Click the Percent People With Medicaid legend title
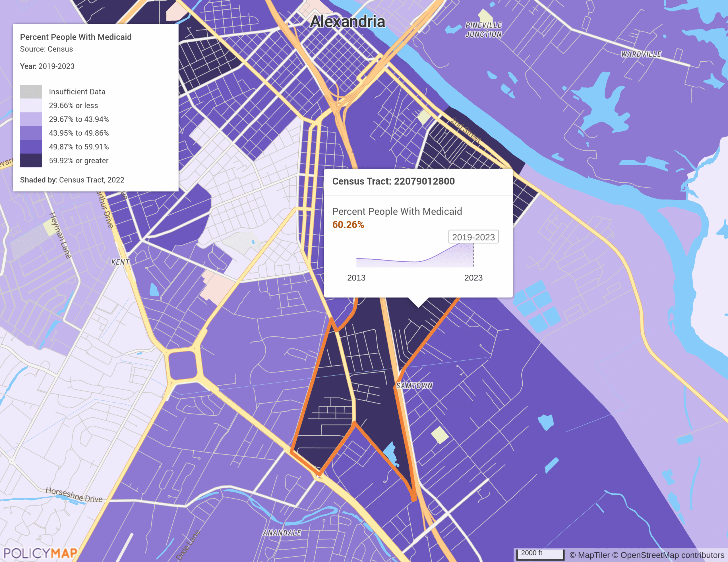 pos(76,37)
